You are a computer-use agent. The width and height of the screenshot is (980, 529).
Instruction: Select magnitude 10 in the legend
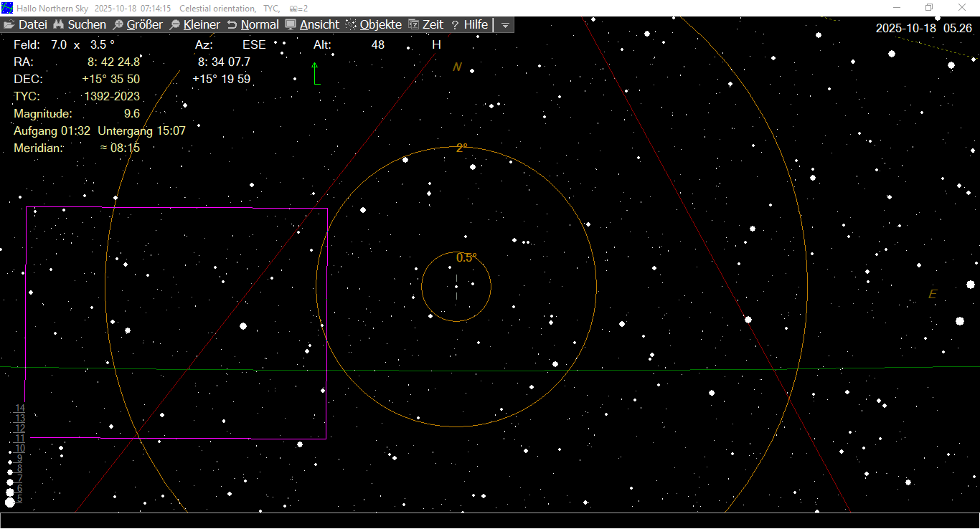pos(20,448)
